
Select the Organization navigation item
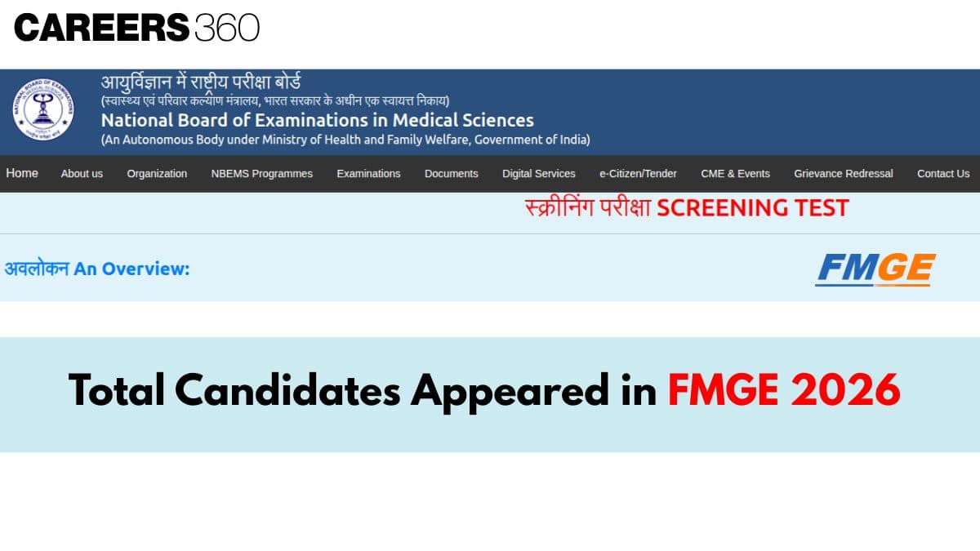(156, 174)
